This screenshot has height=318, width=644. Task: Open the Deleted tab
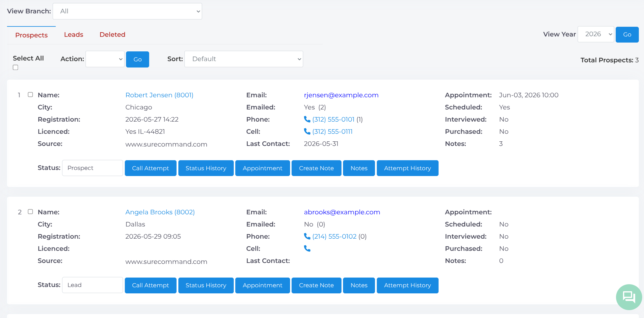point(112,35)
